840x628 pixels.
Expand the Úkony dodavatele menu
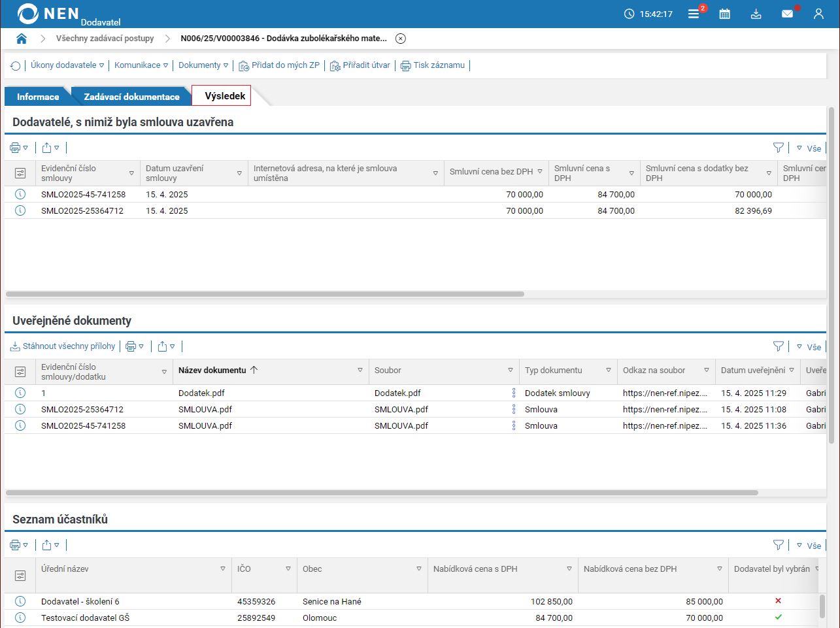tap(67, 65)
